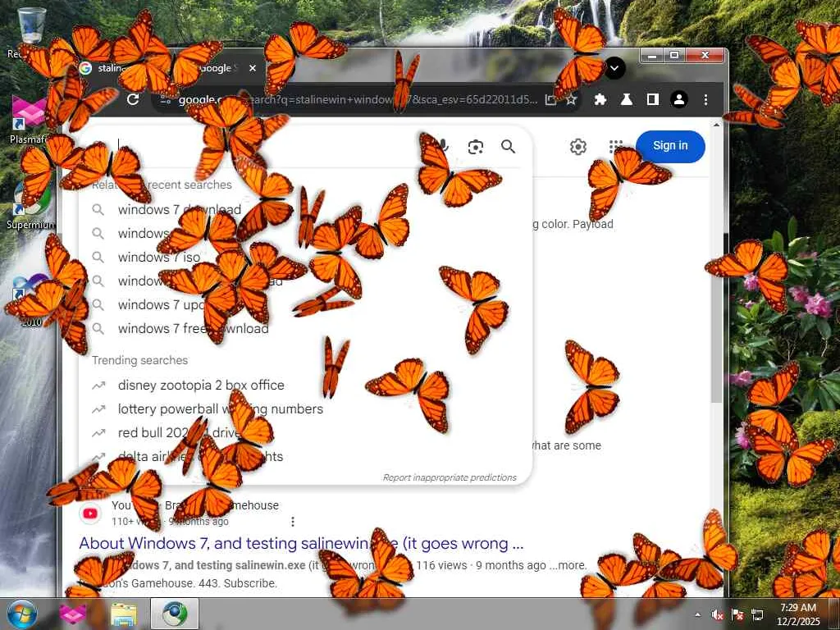Viewport: 840px width, 630px height.
Task: Select suggestion "windows 7 free download"
Action: [x=194, y=328]
